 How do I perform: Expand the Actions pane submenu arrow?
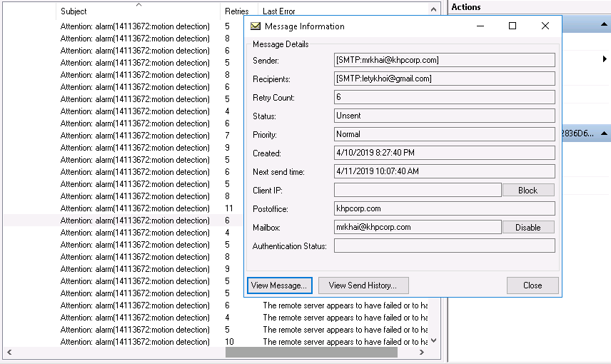pyautogui.click(x=605, y=59)
